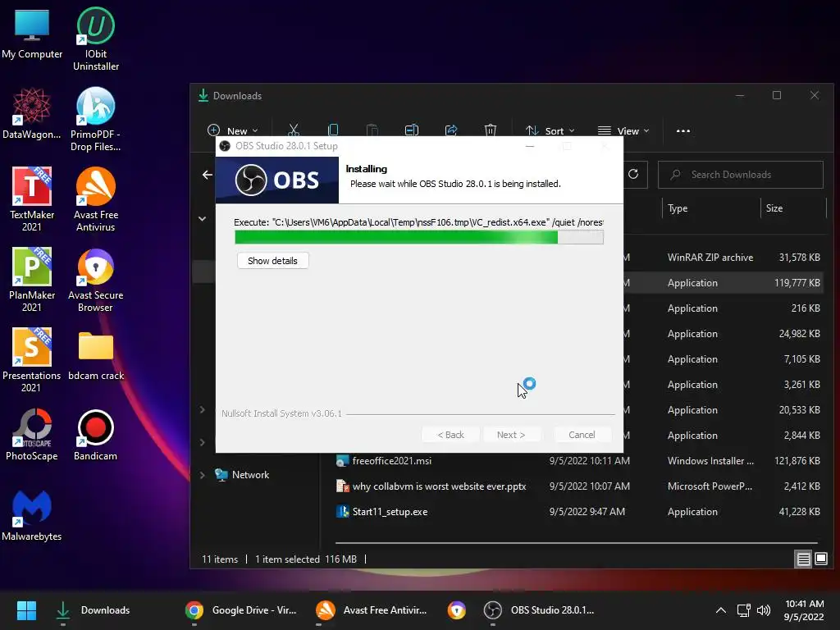The width and height of the screenshot is (840, 630).
Task: Open the View dropdown menu
Action: click(x=623, y=130)
